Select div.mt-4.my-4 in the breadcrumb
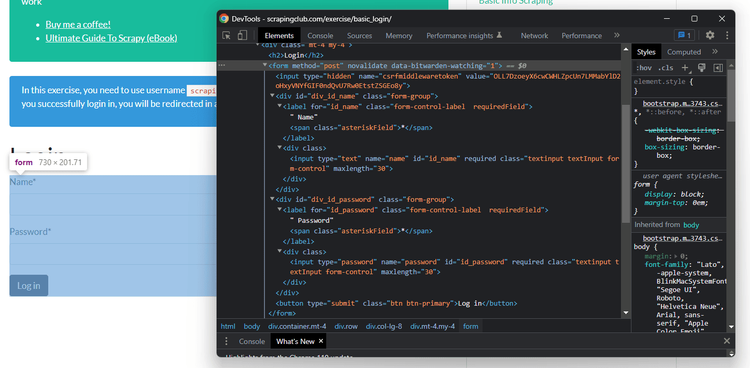Image resolution: width=750 pixels, height=368 pixels. click(x=432, y=326)
